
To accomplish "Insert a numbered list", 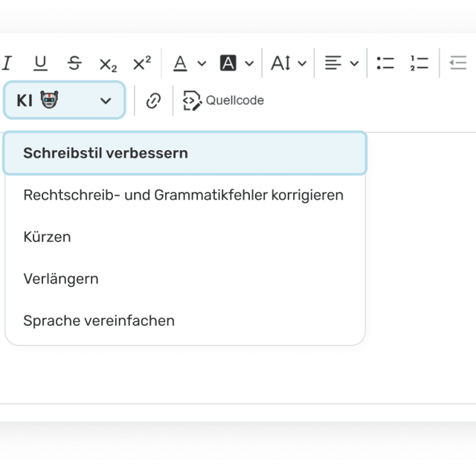I will tap(419, 63).
